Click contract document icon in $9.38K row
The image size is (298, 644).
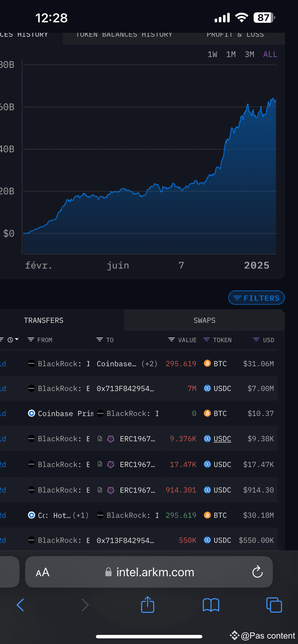tap(100, 438)
